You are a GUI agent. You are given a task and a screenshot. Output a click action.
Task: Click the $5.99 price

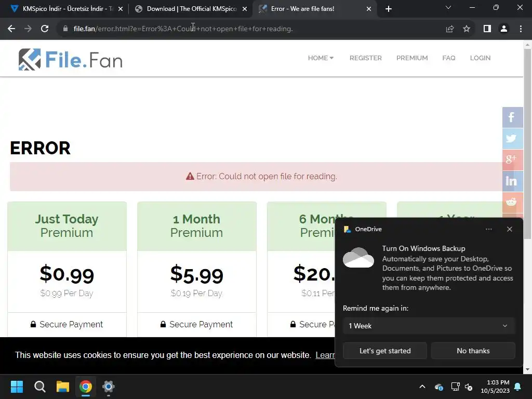pyautogui.click(x=197, y=274)
